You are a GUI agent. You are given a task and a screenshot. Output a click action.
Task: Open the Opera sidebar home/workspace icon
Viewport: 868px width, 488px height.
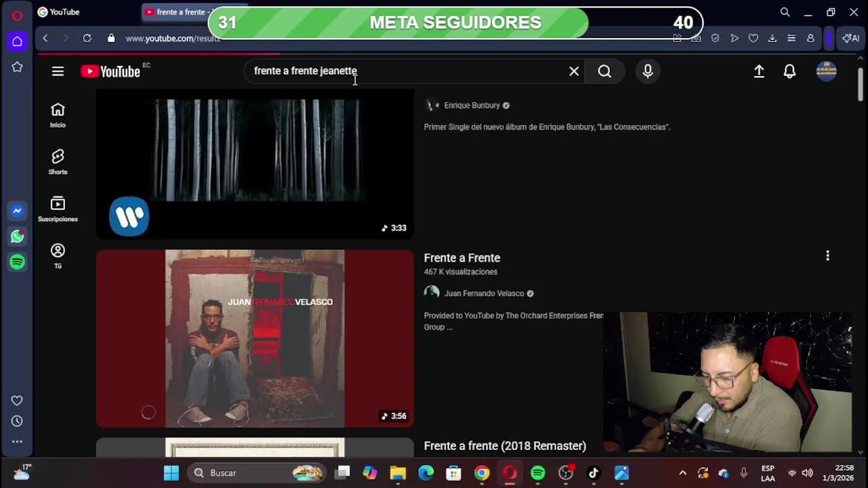click(17, 41)
